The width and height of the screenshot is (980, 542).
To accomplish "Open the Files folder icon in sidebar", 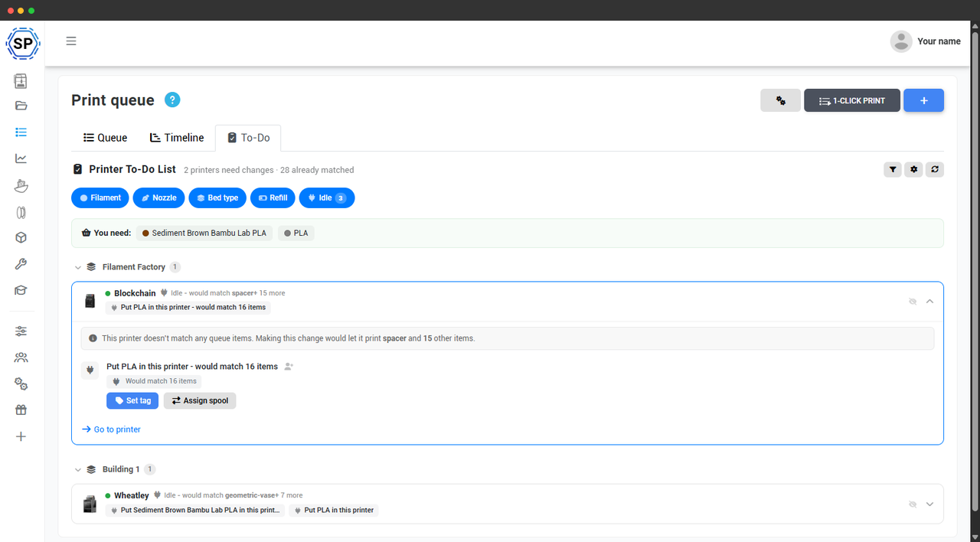I will [21, 106].
